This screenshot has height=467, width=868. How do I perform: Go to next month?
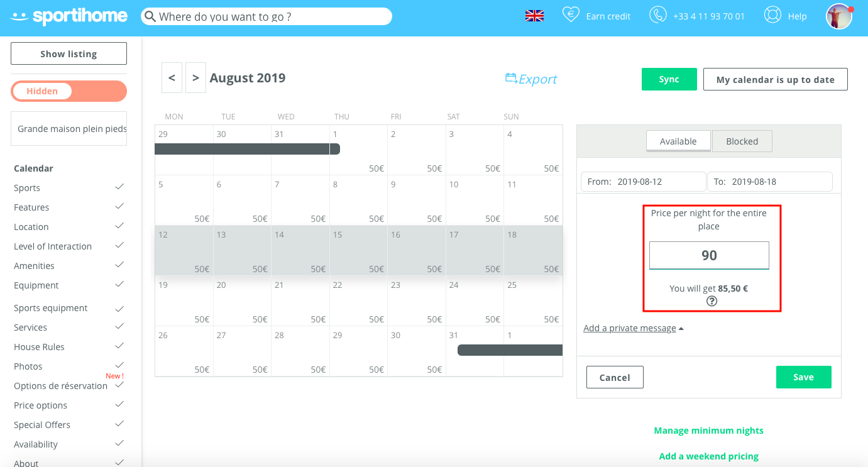pyautogui.click(x=195, y=78)
